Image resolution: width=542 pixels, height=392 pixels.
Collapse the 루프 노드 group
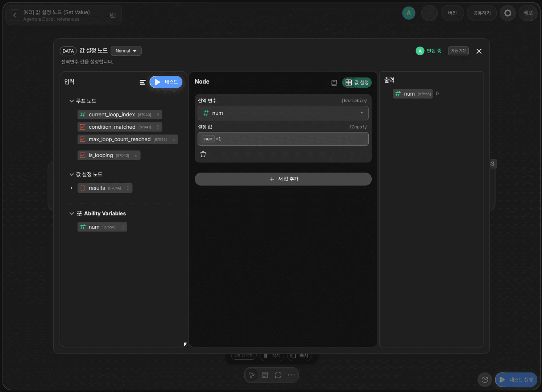tap(71, 101)
